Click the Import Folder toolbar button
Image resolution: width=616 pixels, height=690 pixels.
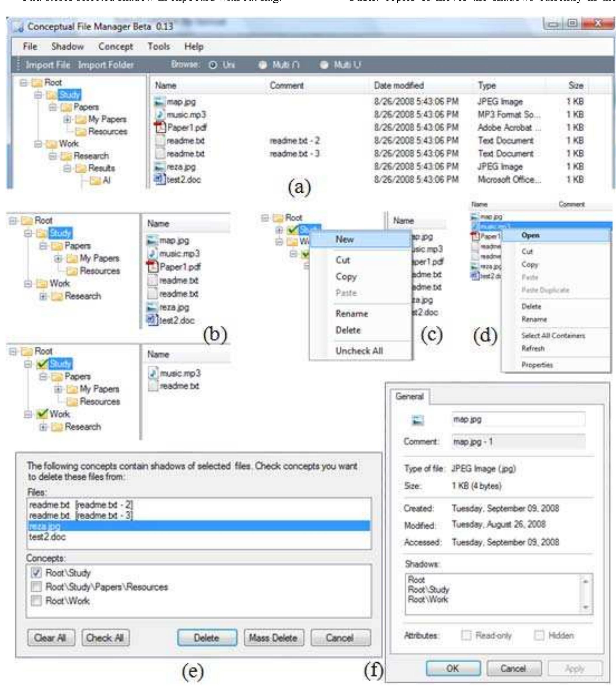106,65
